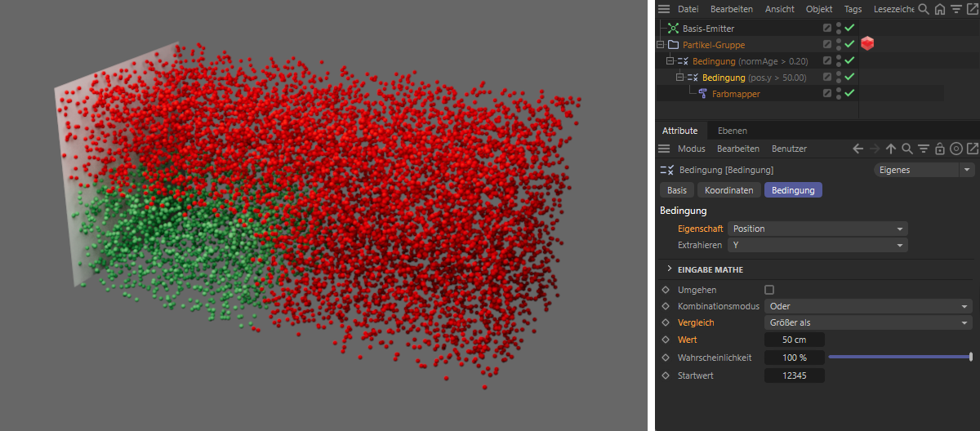Open the Modus menu in the Attribute Manager

[x=692, y=149]
